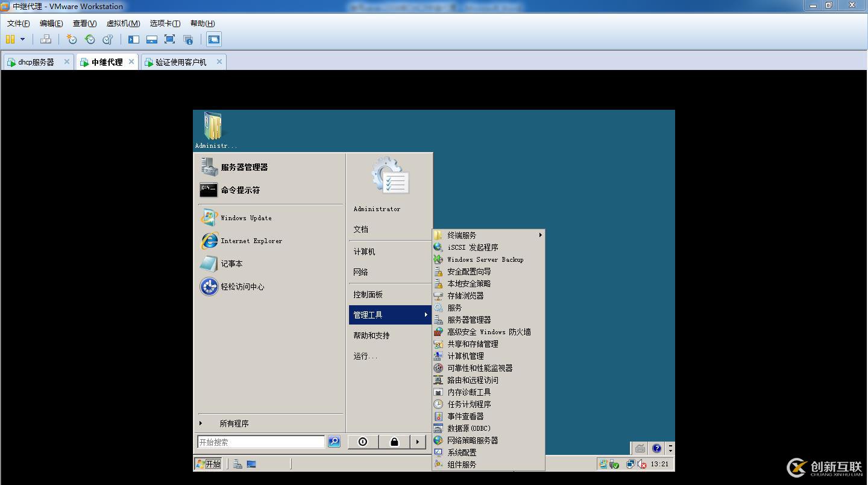
Task: Toggle the thumbnail bar view icon
Action: point(152,39)
